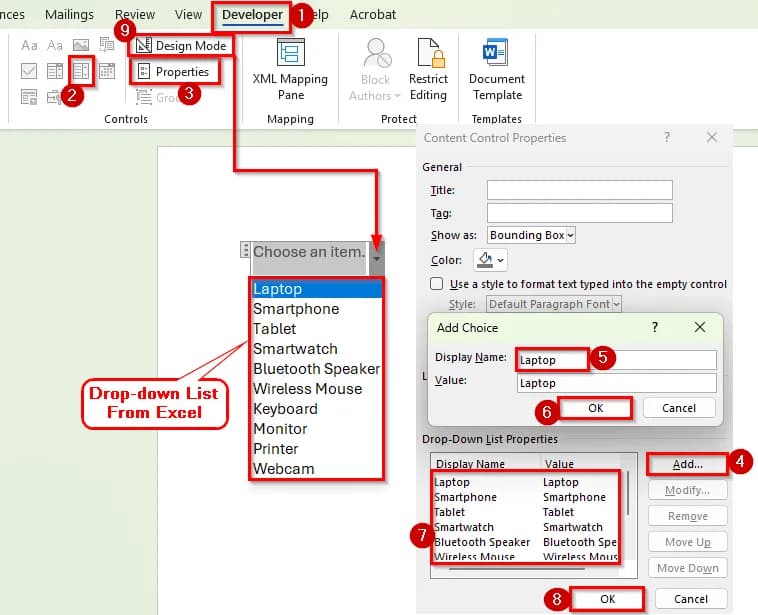This screenshot has width=758, height=615.
Task: Click the content control handle
Action: 246,250
